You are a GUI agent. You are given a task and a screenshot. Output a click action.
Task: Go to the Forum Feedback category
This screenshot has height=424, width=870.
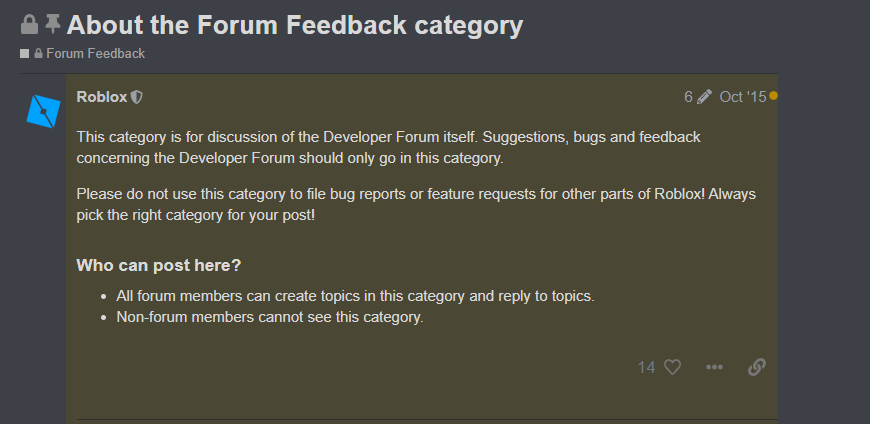95,54
